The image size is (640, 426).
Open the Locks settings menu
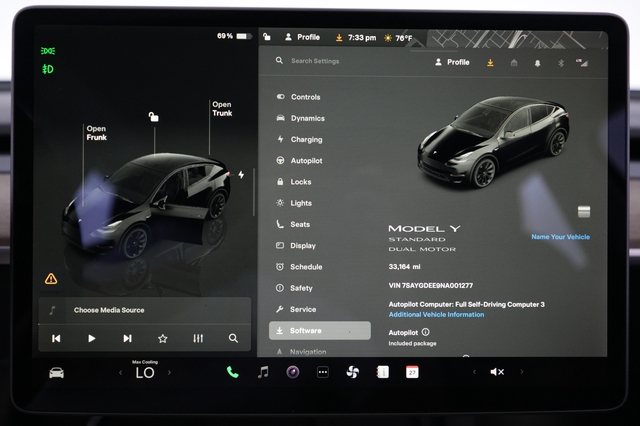coord(294,182)
